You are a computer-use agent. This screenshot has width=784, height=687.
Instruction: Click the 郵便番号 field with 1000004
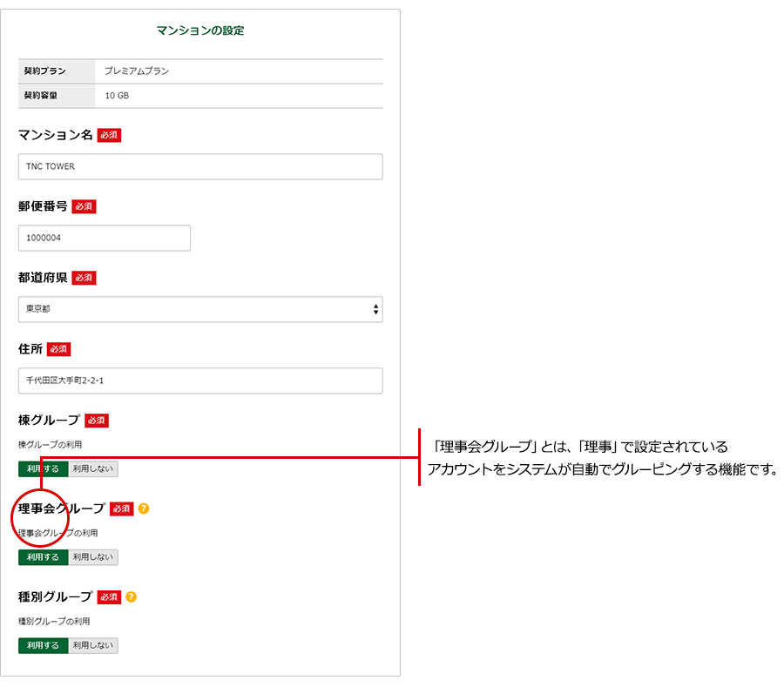(105, 238)
